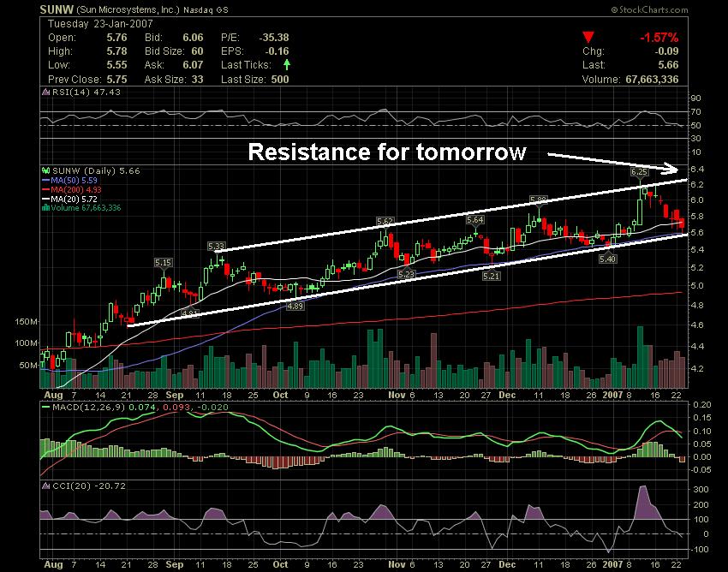Click the green Volume legend entry

[x=81, y=208]
